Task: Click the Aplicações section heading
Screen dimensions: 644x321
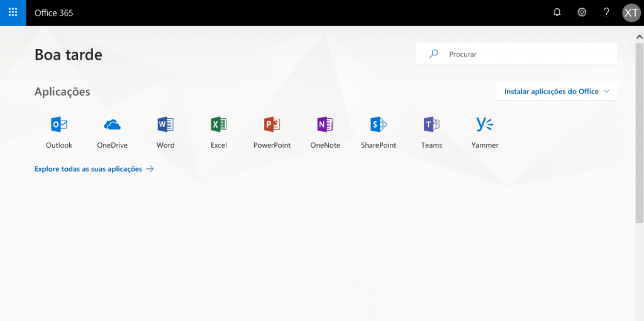Action: [62, 92]
